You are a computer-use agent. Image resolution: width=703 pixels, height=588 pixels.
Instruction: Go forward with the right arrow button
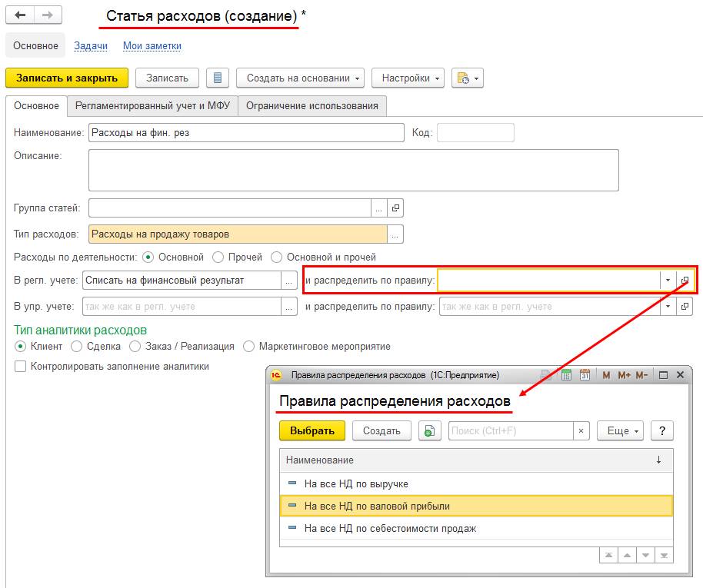pyautogui.click(x=48, y=15)
